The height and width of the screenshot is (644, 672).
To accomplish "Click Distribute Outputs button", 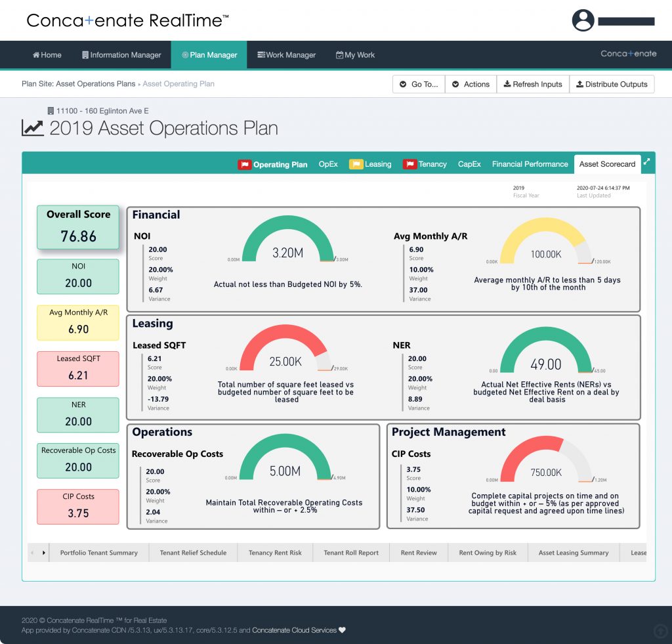I will click(x=612, y=84).
